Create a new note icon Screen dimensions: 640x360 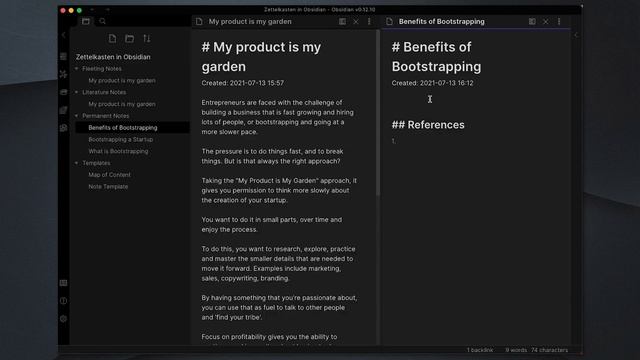pos(112,38)
